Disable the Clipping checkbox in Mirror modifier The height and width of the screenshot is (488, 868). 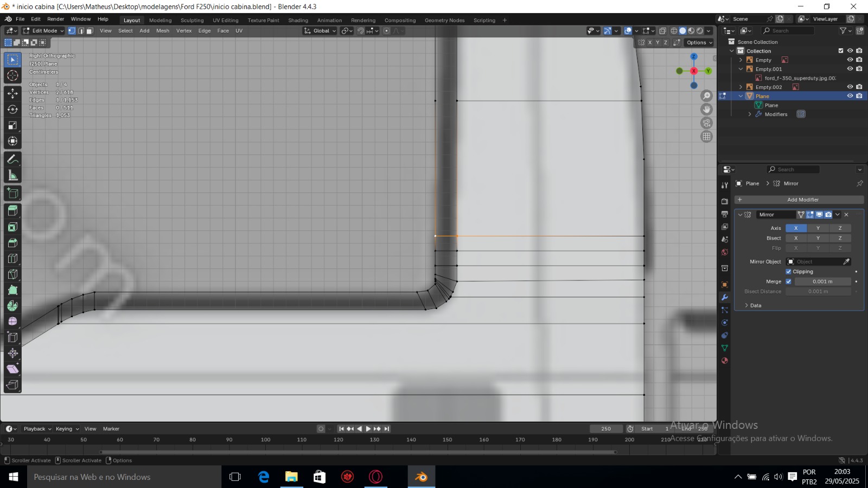point(788,272)
